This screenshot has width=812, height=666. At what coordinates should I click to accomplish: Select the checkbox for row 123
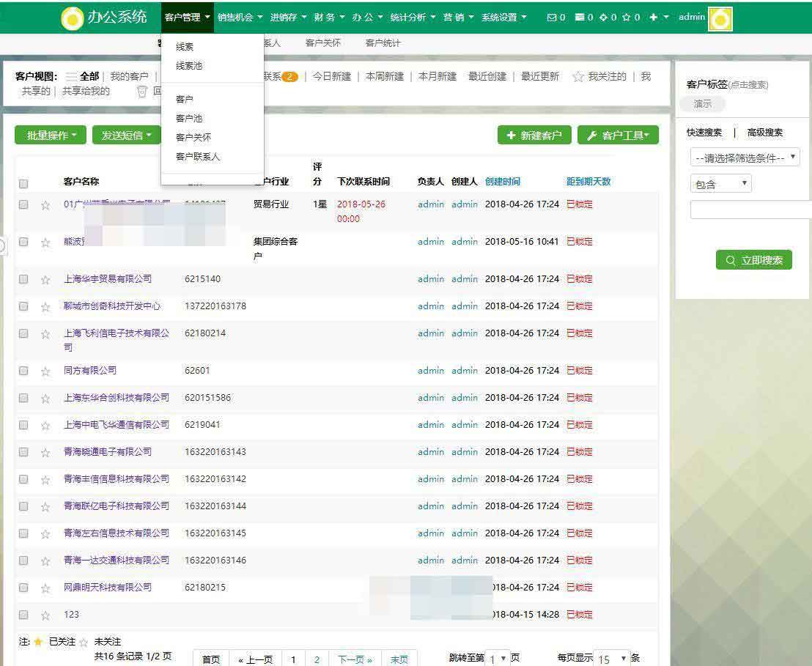click(23, 615)
